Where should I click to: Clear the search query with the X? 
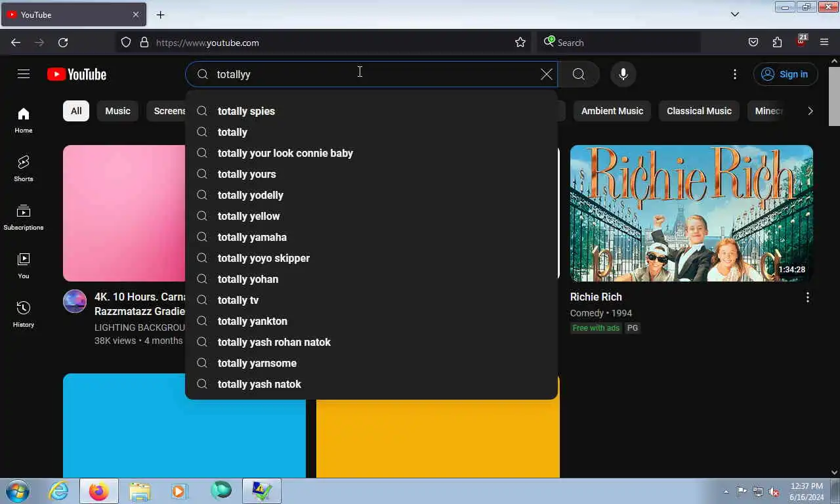(x=546, y=74)
